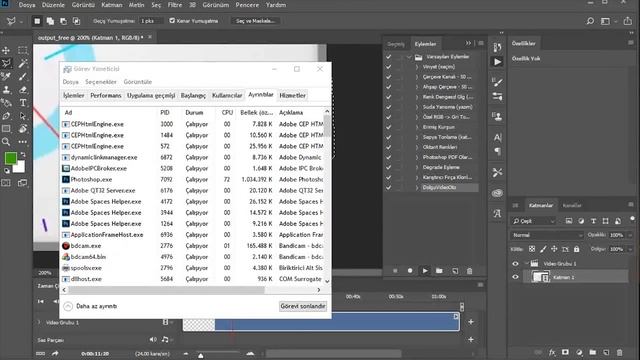Select the Pen tool
The image size is (640, 360).
point(6,116)
